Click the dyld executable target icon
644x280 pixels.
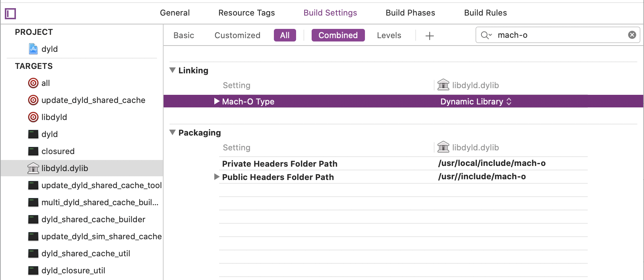(x=33, y=134)
